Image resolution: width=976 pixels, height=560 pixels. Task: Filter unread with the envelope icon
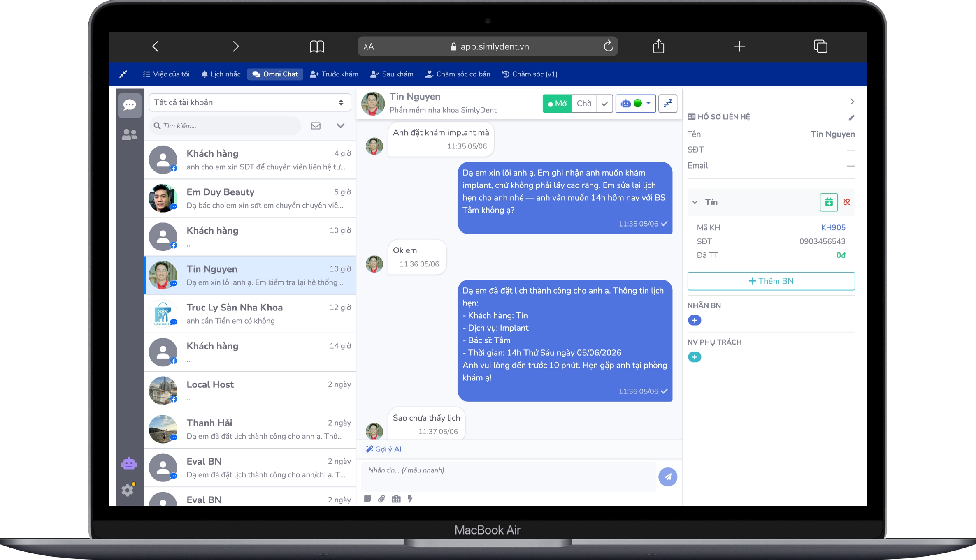(x=316, y=126)
